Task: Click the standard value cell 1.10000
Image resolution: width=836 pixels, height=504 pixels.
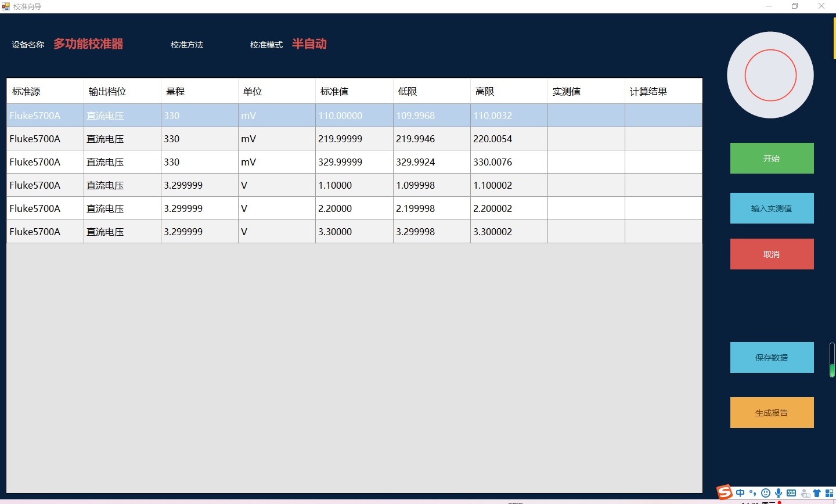Action: click(354, 185)
